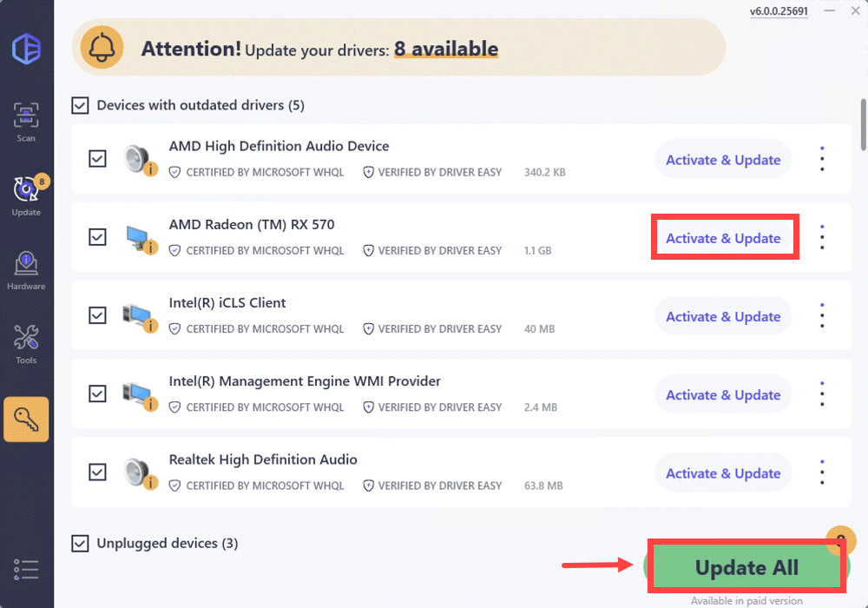
Task: Open the Tools section
Action: tap(26, 344)
